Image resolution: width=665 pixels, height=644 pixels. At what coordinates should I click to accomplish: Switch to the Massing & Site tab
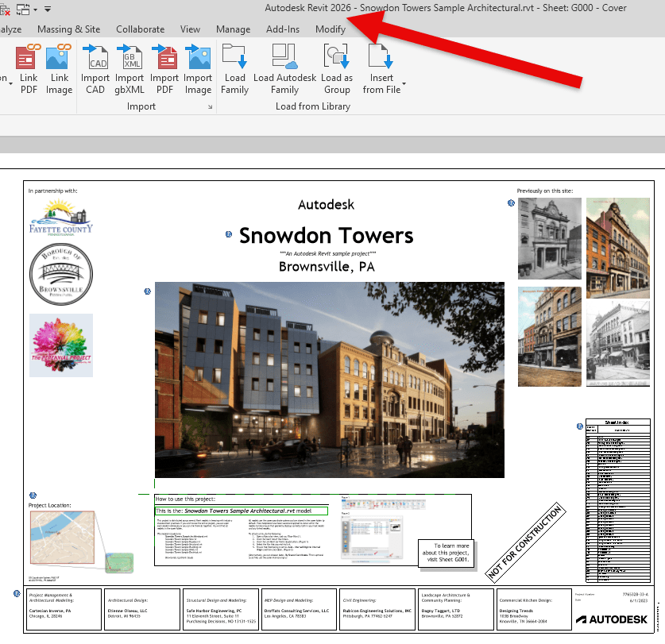[69, 29]
